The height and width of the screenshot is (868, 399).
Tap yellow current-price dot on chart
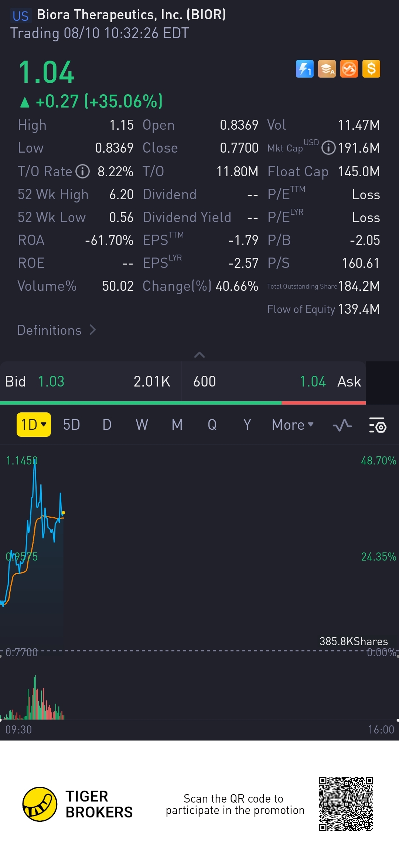tap(64, 513)
